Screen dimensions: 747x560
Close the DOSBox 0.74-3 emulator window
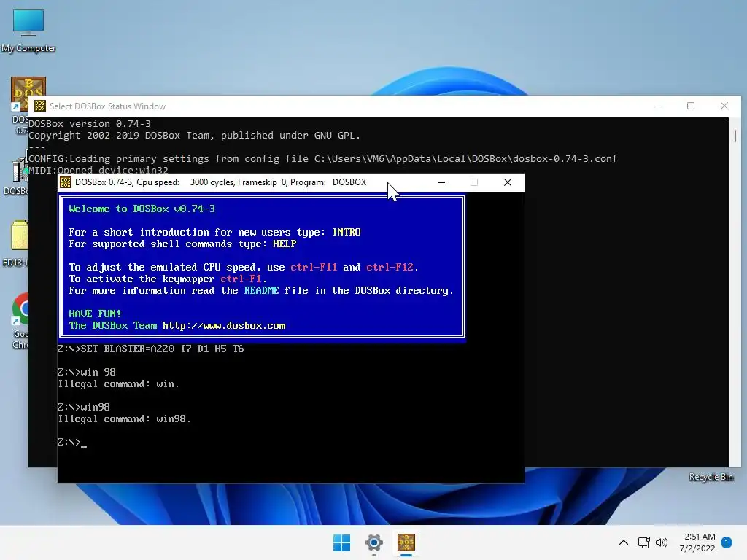coord(508,182)
